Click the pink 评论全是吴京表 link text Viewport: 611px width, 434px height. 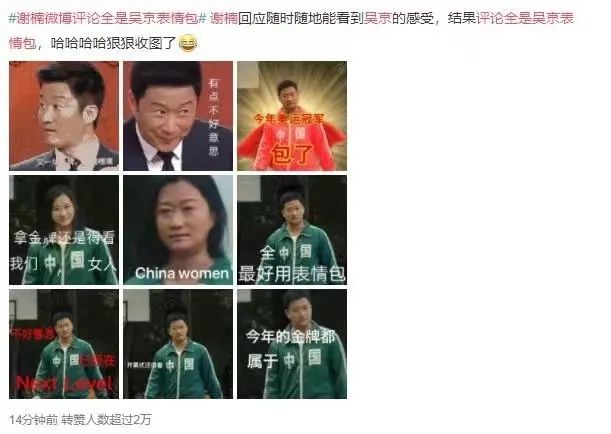[x=525, y=18]
